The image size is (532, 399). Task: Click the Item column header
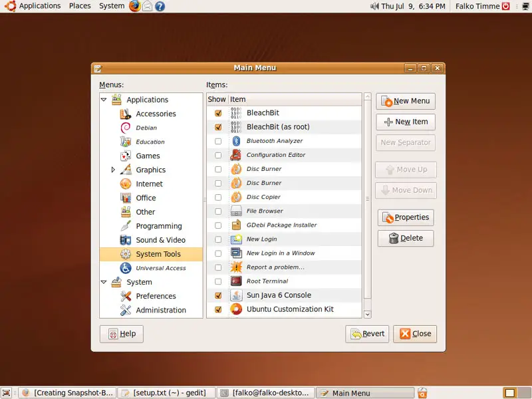pos(295,99)
